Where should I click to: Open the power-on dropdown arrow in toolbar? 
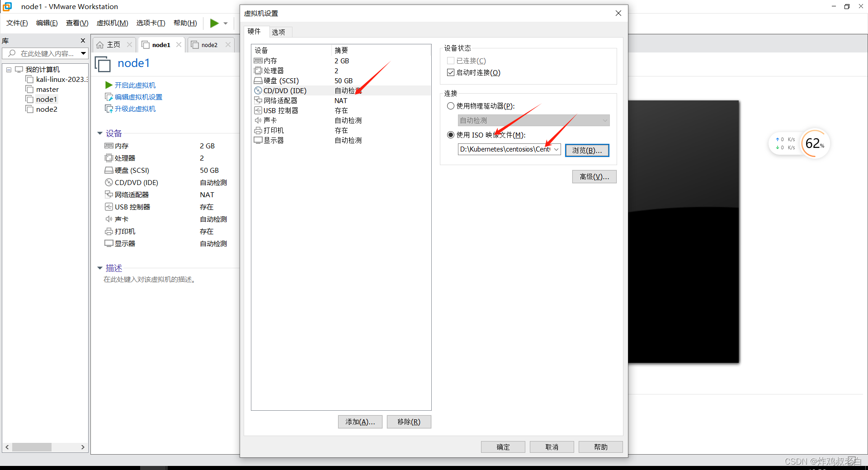[226, 24]
